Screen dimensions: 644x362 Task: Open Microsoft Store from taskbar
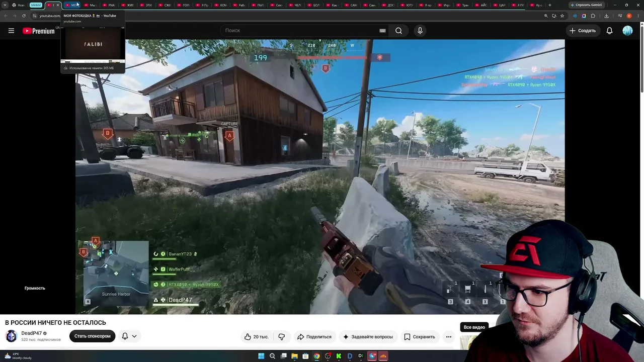tap(305, 356)
